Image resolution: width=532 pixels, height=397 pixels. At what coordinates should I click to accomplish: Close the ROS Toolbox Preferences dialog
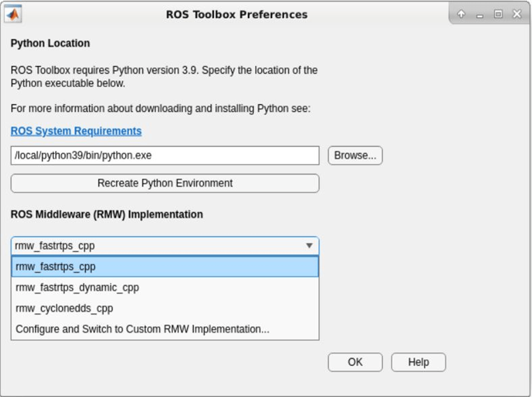(x=516, y=15)
